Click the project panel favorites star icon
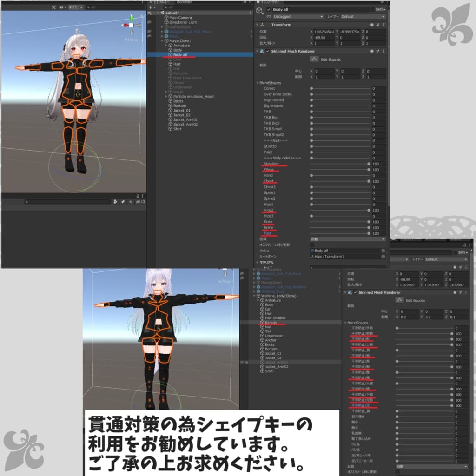Image resolution: width=476 pixels, height=476 pixels. coord(131,202)
